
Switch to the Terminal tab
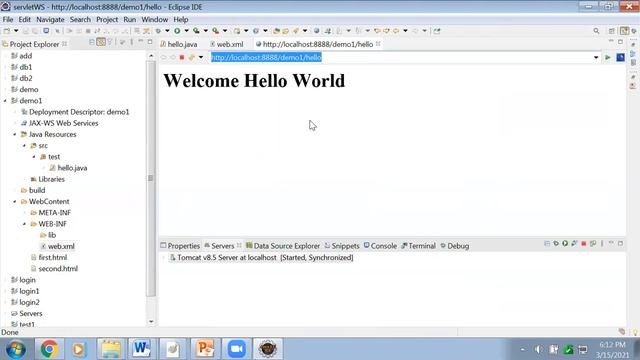click(x=418, y=246)
